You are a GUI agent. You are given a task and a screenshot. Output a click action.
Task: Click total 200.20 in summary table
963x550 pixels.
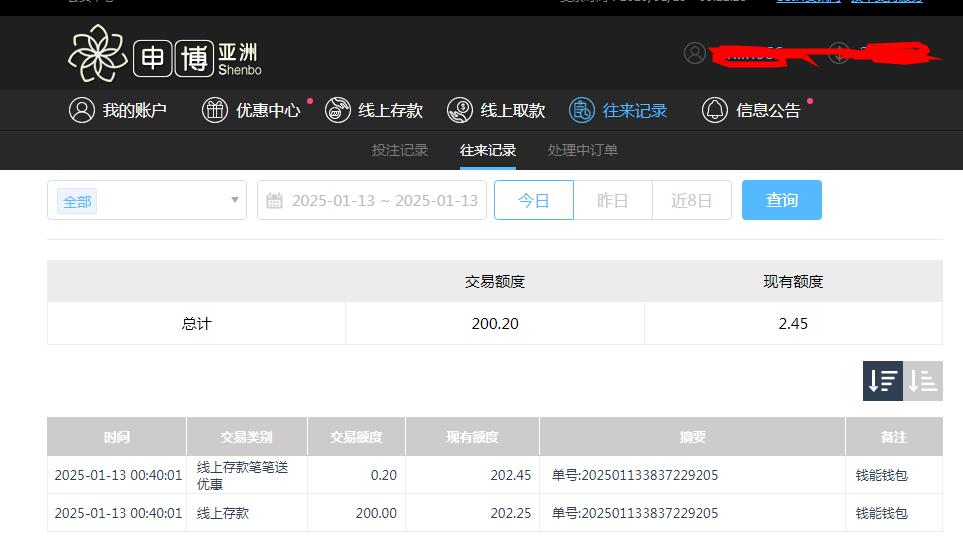pos(495,323)
